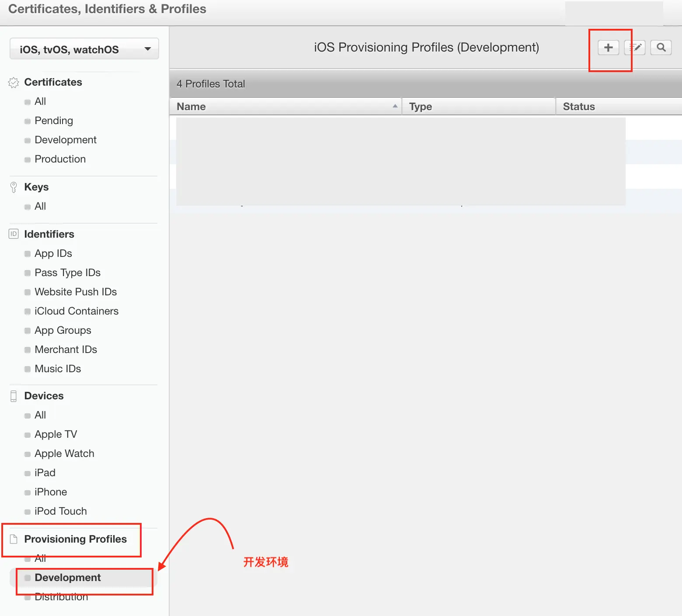Select Distribution provisioning profiles

[x=61, y=597]
